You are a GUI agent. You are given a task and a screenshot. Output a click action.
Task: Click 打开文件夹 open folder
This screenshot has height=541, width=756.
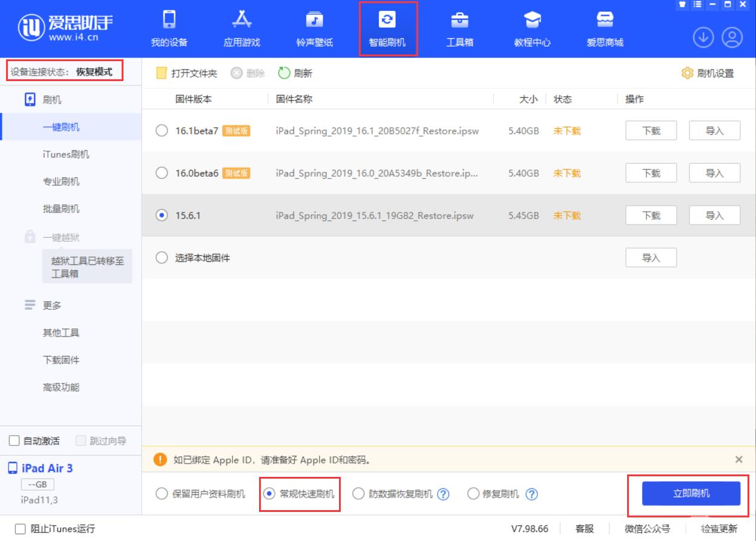click(x=187, y=73)
